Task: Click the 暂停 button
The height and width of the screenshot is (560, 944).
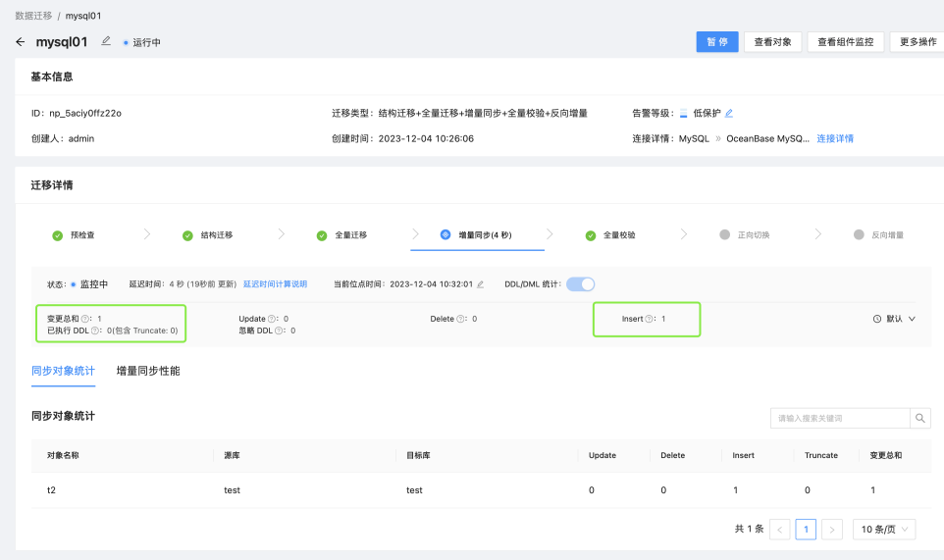Action: click(x=717, y=42)
